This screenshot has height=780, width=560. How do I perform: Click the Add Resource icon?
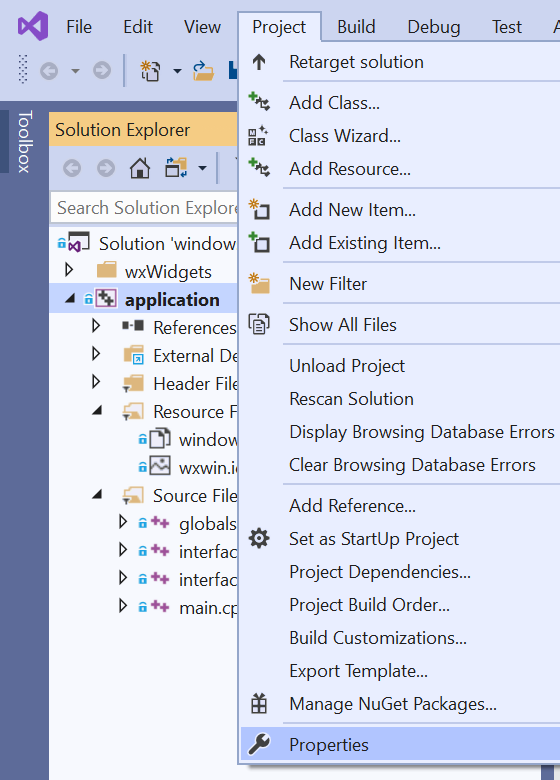[259, 168]
